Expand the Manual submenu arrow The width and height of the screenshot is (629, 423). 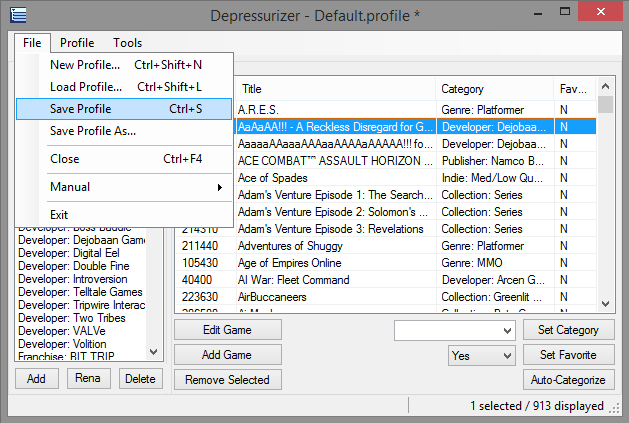pos(219,187)
